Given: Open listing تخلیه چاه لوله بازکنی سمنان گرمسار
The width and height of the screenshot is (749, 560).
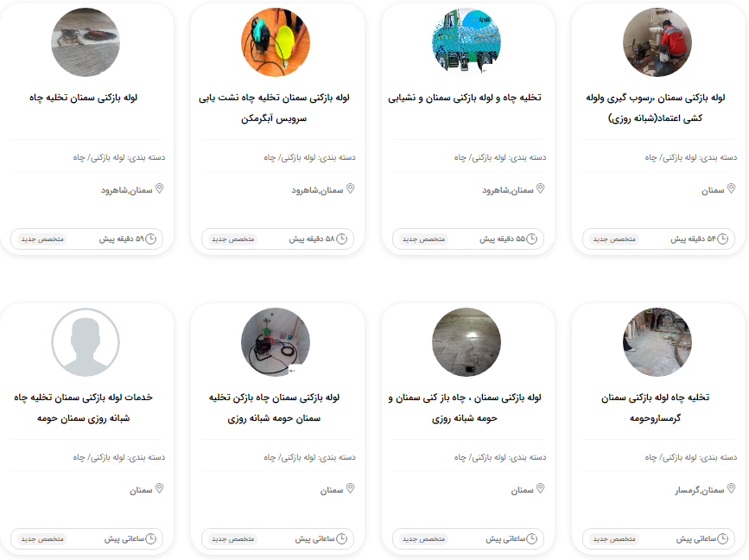Looking at the screenshot, I should [655, 408].
